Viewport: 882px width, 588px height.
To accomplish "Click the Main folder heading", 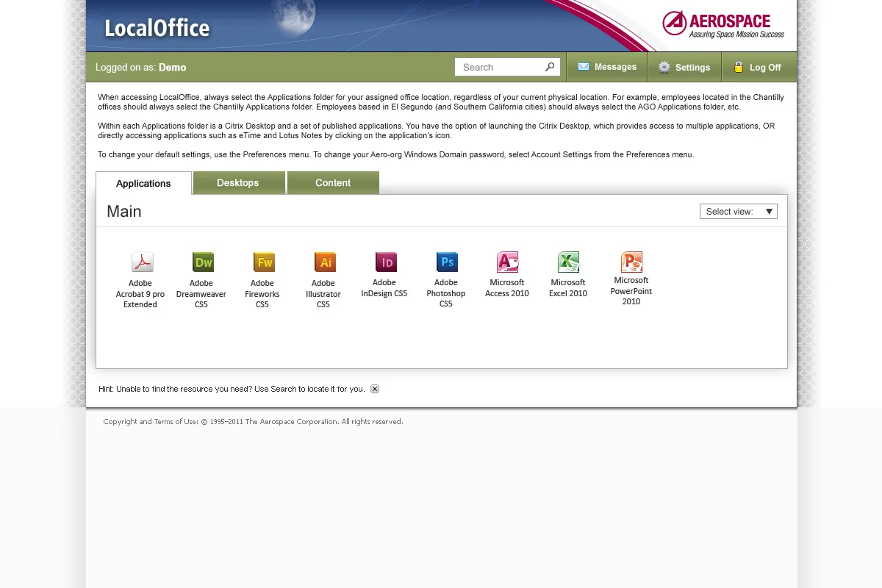I will pyautogui.click(x=124, y=212).
